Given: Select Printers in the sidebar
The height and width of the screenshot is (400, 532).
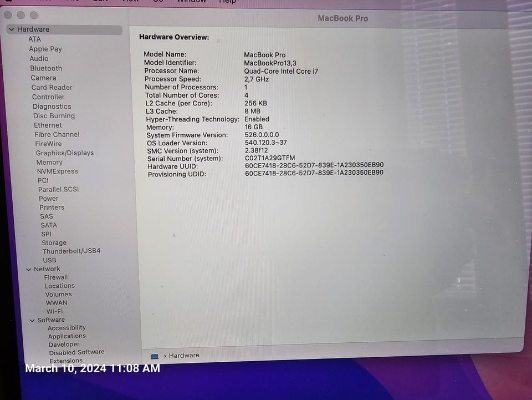Looking at the screenshot, I should point(52,207).
